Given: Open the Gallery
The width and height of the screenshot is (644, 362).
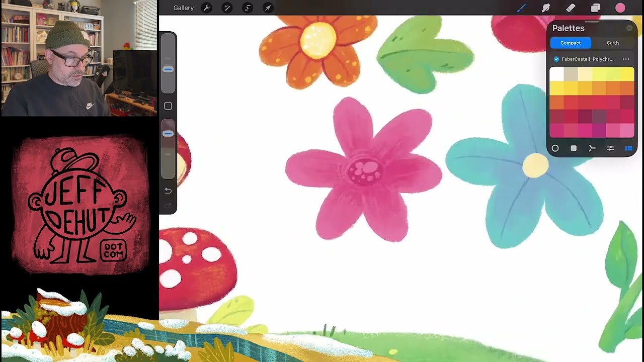Looking at the screenshot, I should pos(183,8).
